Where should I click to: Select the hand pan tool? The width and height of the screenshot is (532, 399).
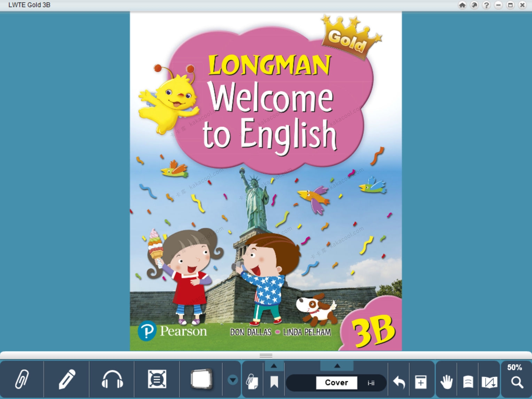pyautogui.click(x=446, y=382)
